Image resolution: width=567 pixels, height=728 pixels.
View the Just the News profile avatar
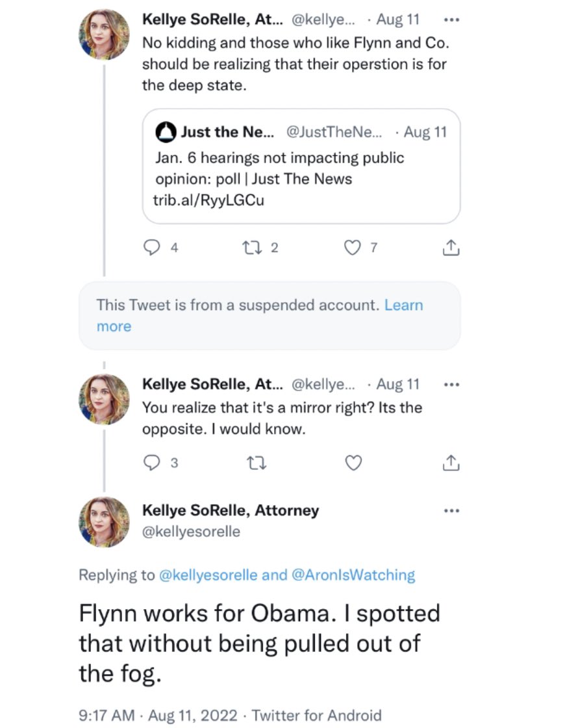click(x=167, y=133)
